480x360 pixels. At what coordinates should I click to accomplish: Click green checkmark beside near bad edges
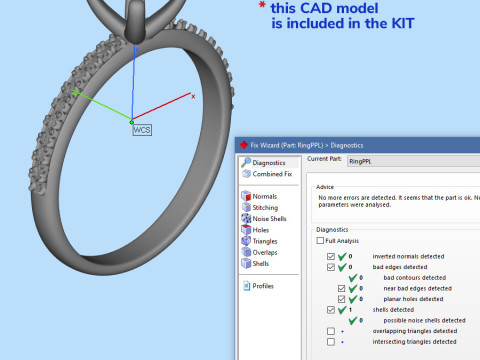(353, 288)
